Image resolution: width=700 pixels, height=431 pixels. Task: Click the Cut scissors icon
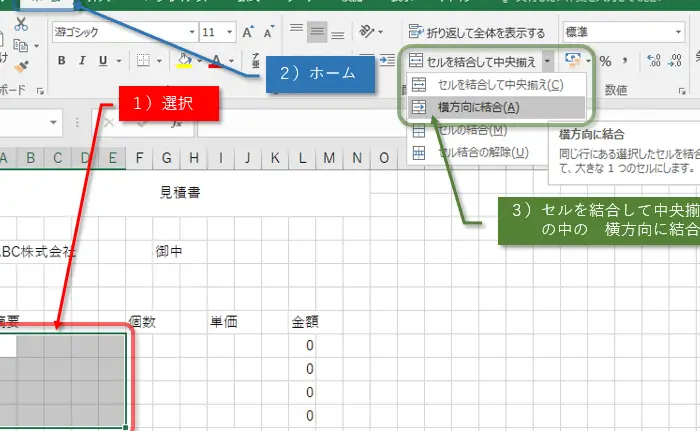[x=21, y=24]
